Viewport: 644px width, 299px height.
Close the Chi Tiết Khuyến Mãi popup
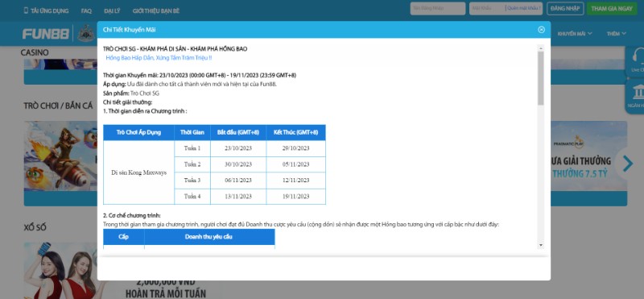pos(541,30)
